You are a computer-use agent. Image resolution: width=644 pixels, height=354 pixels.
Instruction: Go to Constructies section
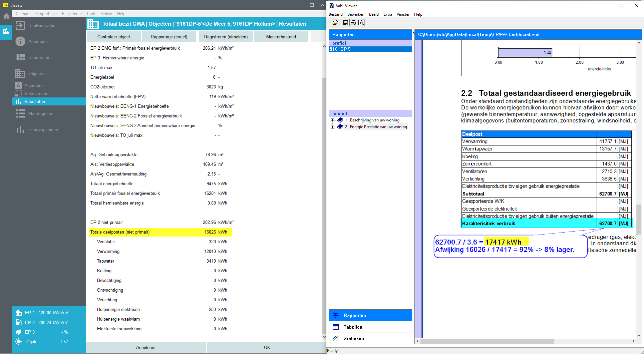[x=40, y=57]
